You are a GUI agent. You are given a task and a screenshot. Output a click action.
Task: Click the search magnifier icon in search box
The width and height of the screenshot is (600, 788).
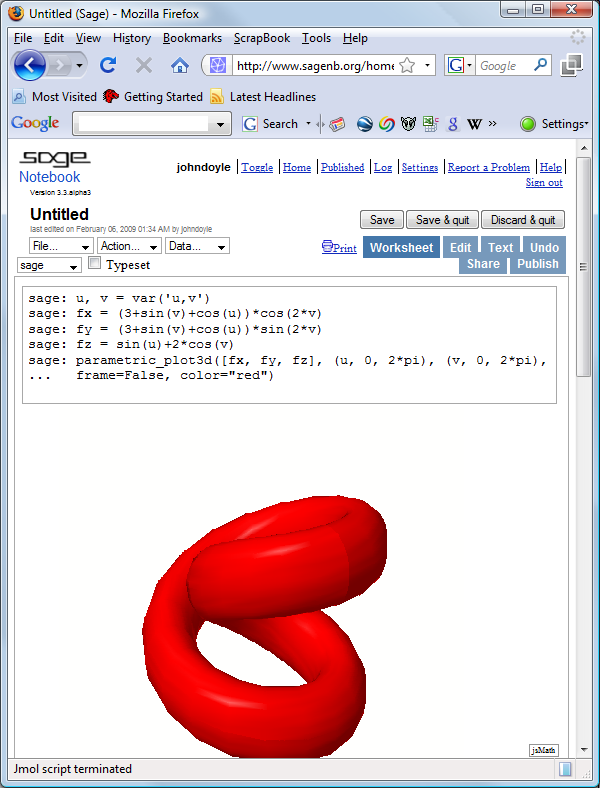(x=541, y=65)
